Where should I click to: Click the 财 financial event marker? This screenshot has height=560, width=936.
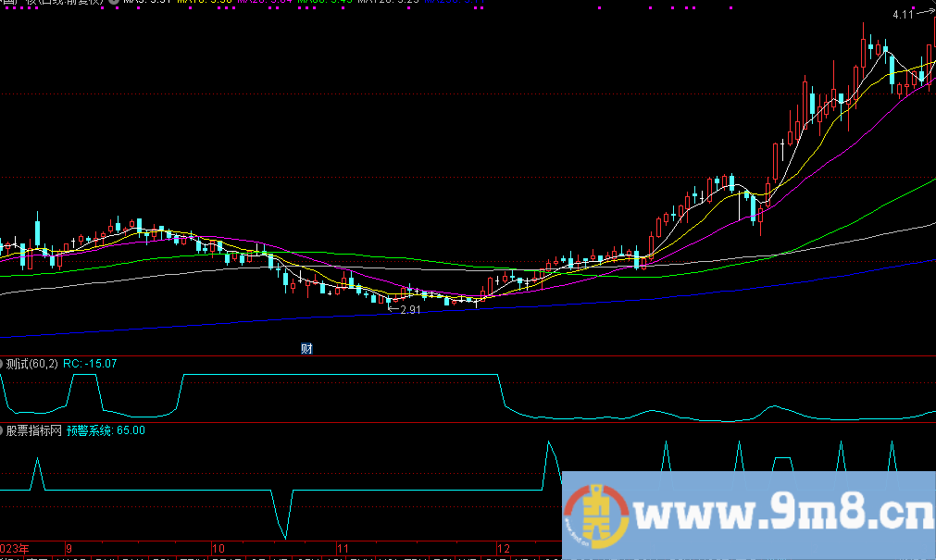click(306, 348)
